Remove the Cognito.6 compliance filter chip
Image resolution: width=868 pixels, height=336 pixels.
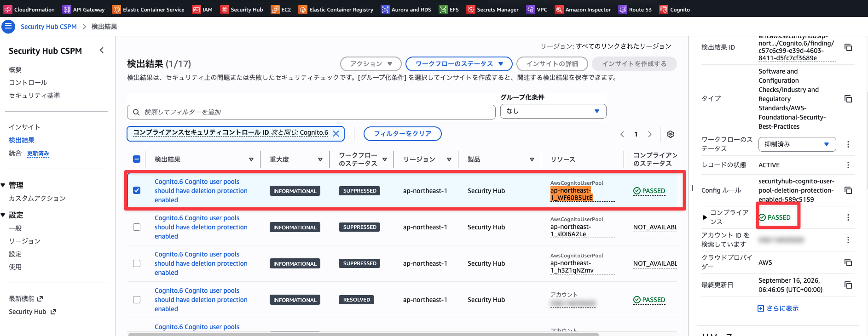pos(336,133)
